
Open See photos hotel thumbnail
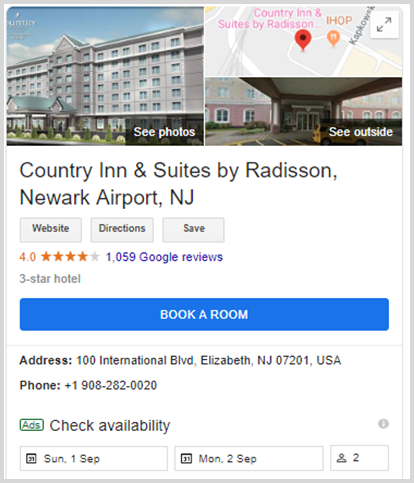105,76
